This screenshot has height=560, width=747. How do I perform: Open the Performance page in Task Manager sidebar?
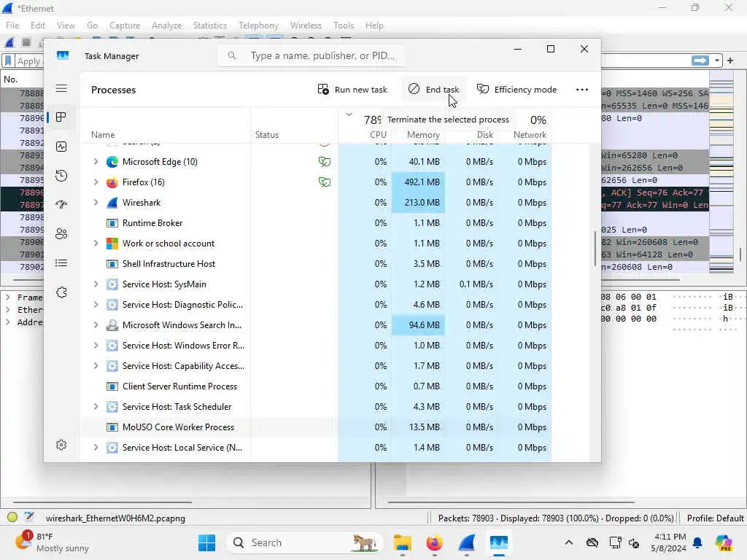61,147
